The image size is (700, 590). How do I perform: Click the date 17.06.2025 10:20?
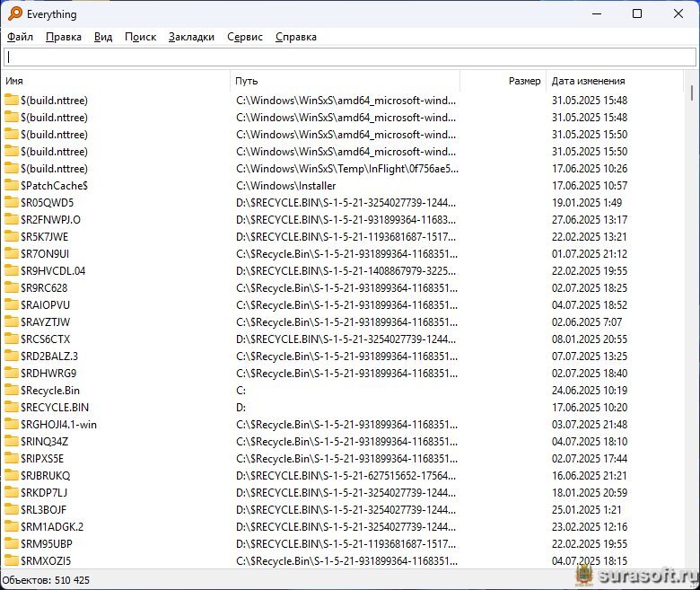tap(590, 407)
